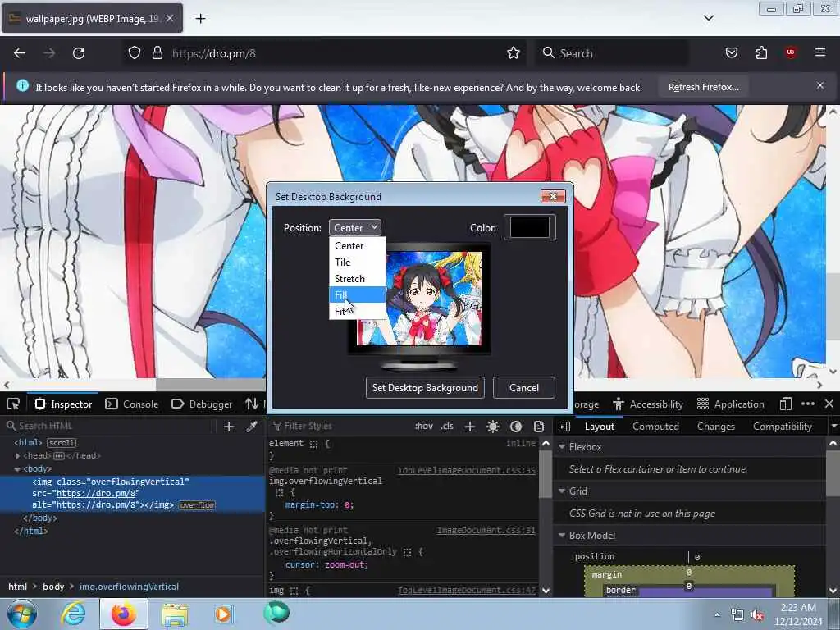Click the Refresh Firefox... button
The image size is (840, 630).
click(703, 87)
